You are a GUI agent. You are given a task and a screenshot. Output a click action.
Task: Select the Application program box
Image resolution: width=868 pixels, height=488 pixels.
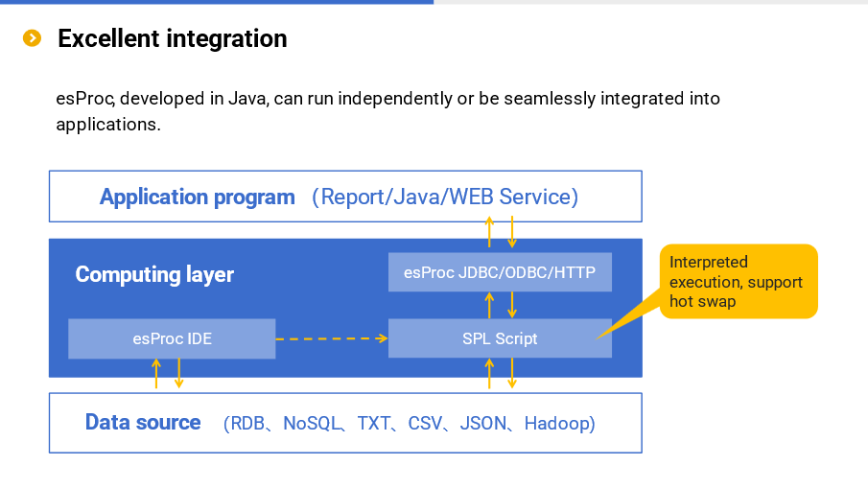click(x=345, y=197)
